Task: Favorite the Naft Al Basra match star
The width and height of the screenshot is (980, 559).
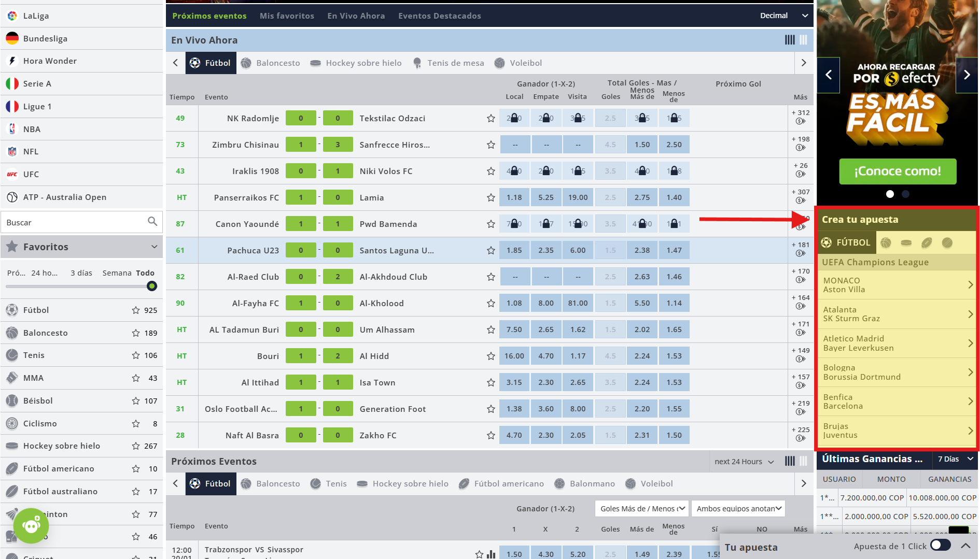Action: click(491, 435)
